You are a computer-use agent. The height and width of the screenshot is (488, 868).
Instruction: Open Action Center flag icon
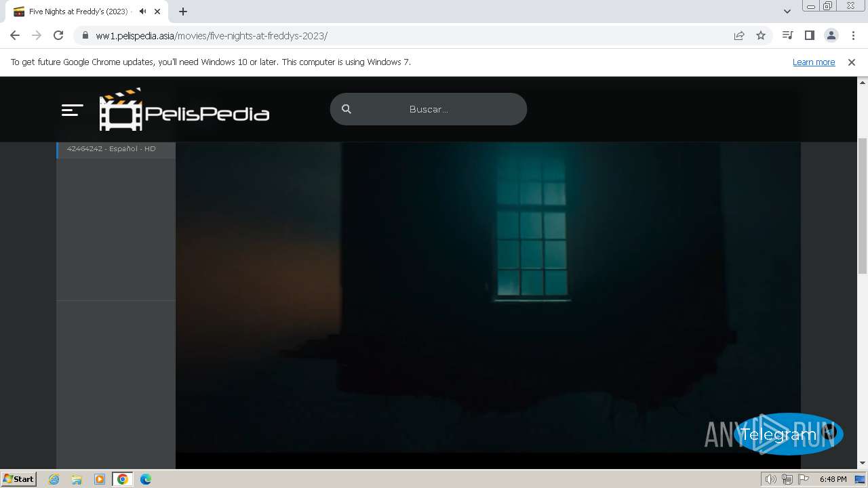click(804, 479)
